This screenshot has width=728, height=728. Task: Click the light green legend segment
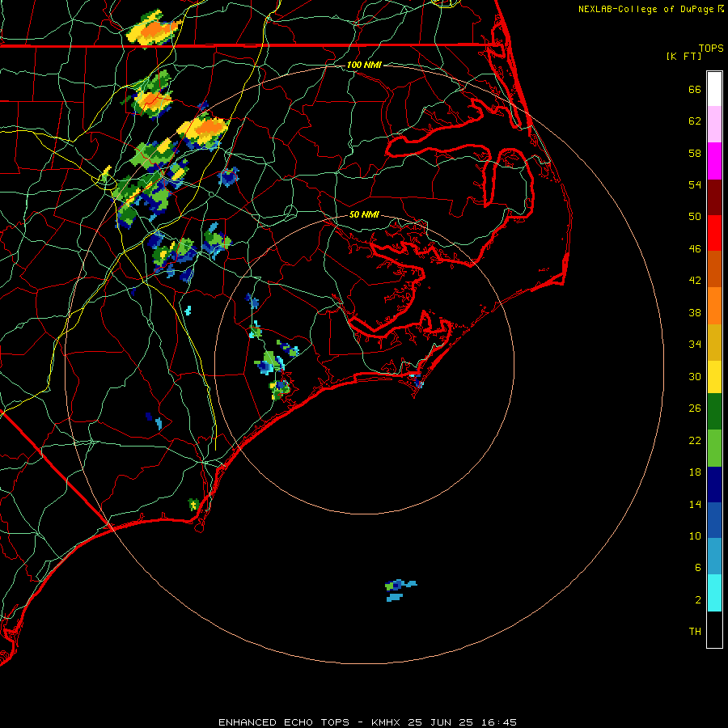pos(714,448)
